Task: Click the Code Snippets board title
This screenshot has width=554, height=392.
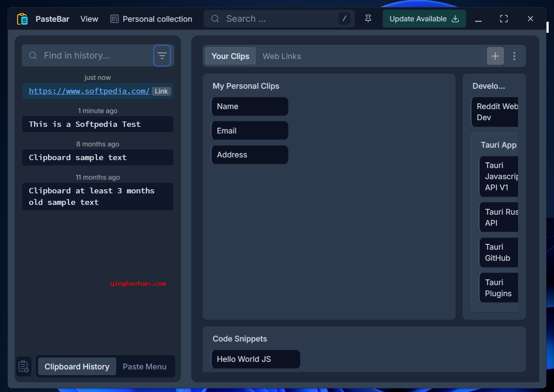Action: click(x=240, y=339)
